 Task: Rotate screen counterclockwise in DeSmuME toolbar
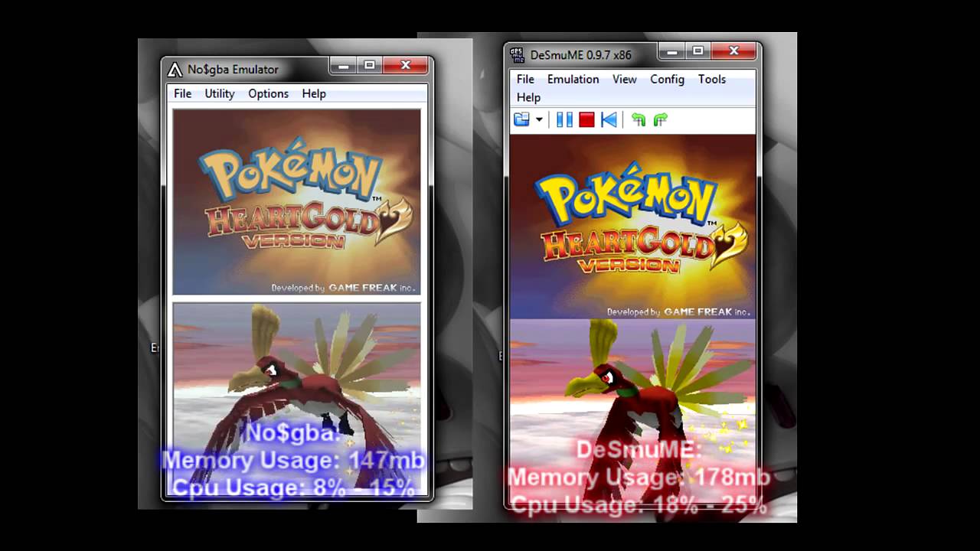(639, 119)
